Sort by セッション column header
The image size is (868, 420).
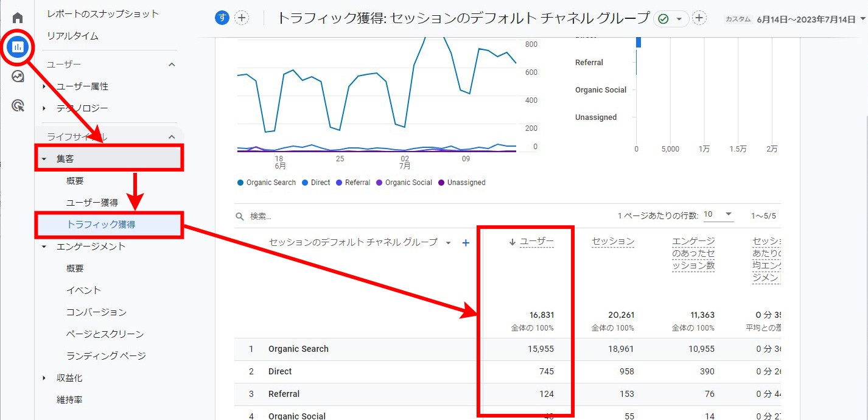(x=613, y=242)
